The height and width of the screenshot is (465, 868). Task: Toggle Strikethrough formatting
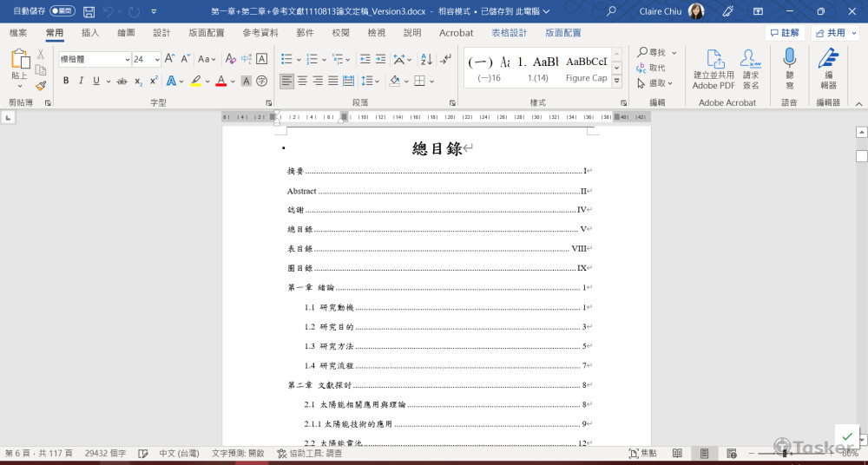(122, 81)
